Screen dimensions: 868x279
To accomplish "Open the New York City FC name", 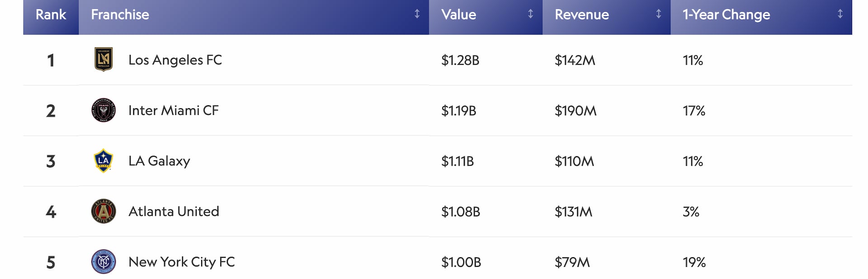I will point(181,262).
